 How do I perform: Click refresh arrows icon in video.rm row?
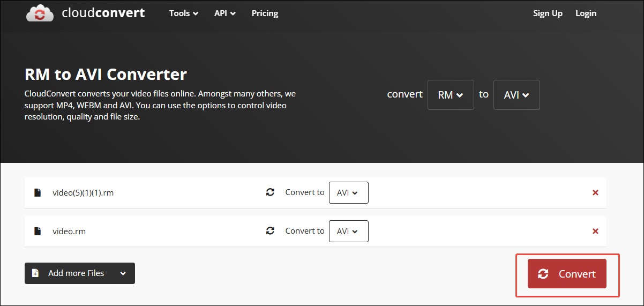click(270, 231)
